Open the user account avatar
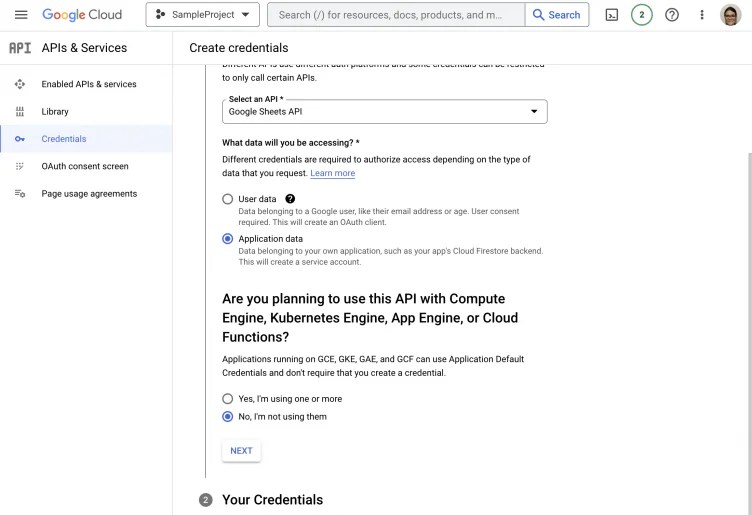The width and height of the screenshot is (752, 515). tap(731, 15)
